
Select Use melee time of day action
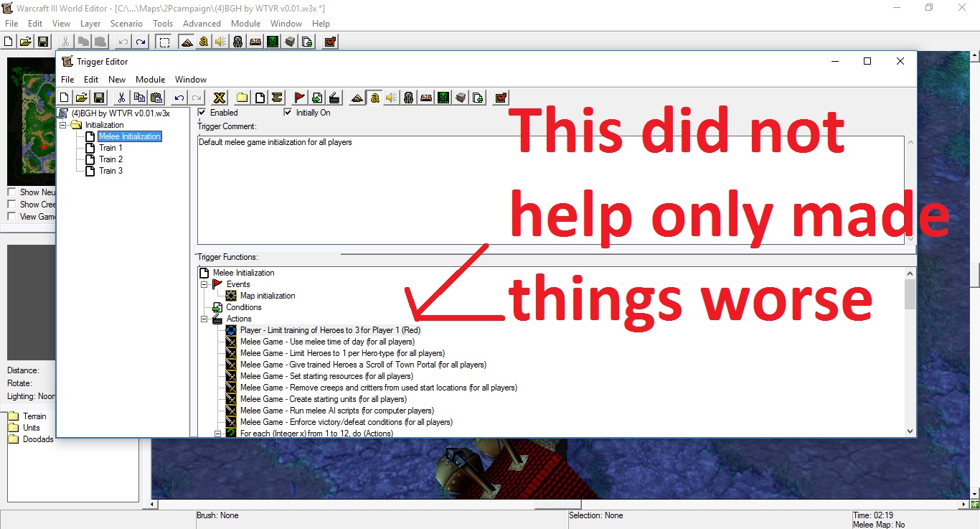327,342
